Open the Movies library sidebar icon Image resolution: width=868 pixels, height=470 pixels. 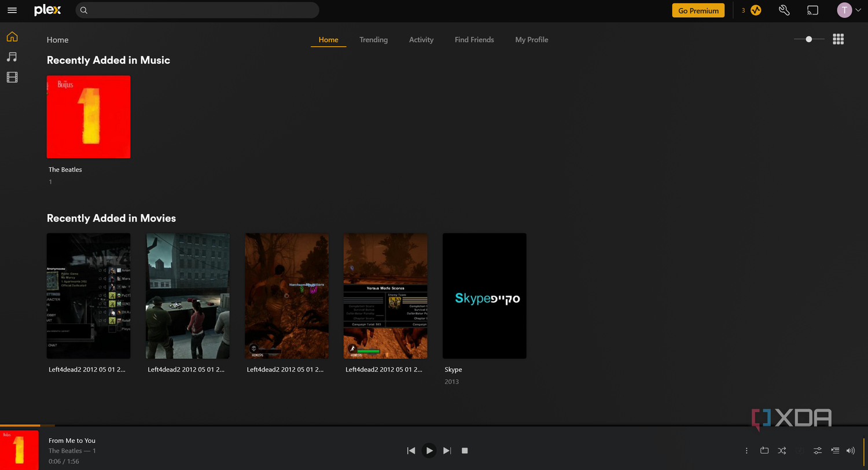pos(12,77)
